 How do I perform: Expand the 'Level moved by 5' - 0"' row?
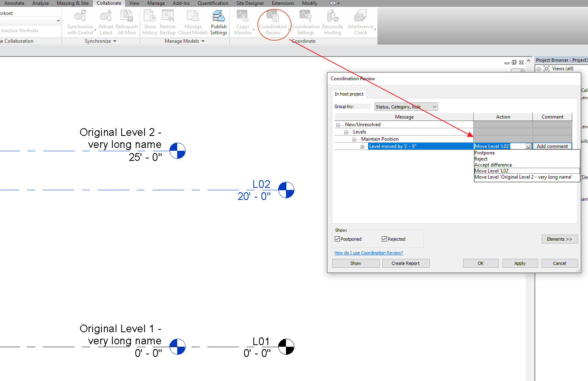pyautogui.click(x=362, y=146)
